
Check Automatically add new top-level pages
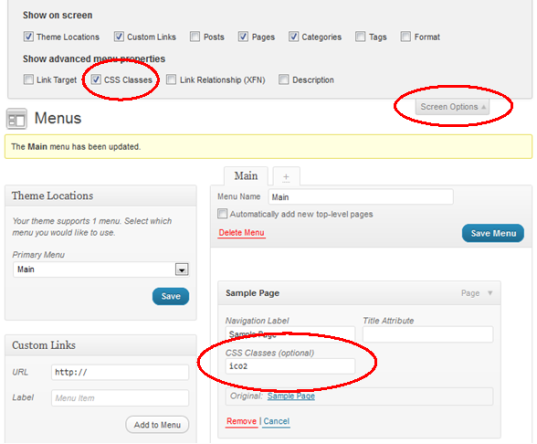(x=222, y=214)
